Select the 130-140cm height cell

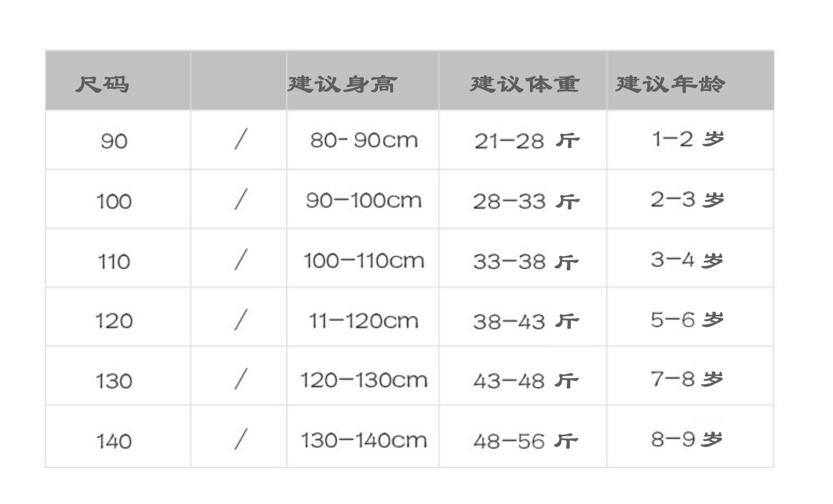(364, 440)
